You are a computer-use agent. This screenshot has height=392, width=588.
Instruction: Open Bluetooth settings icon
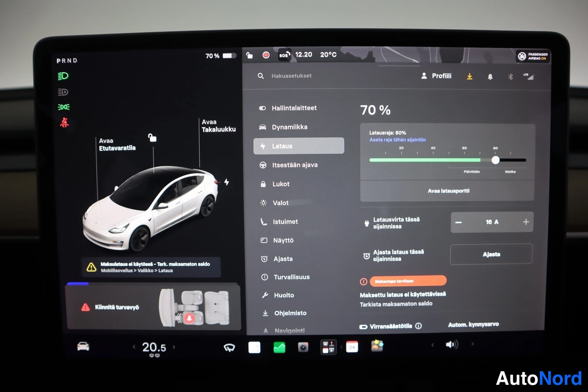[510, 77]
